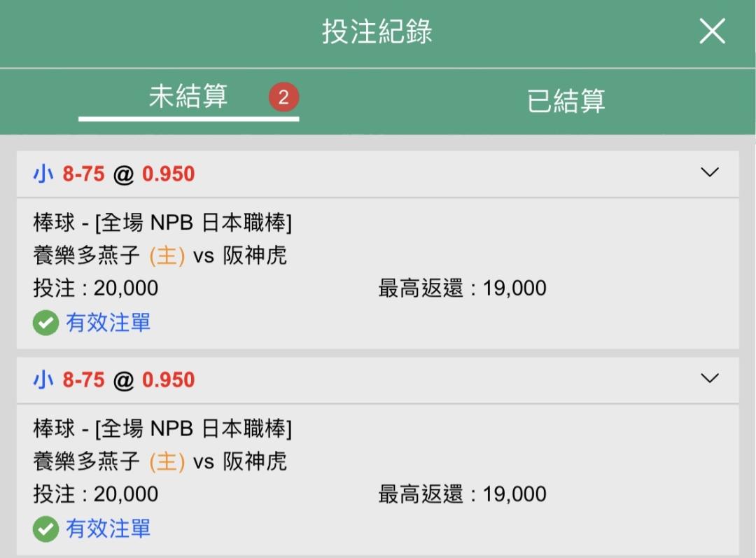Click the second 養樂多燕子 vs 阪神虎 matchup
Viewport: 756px width, 558px height.
[160, 461]
